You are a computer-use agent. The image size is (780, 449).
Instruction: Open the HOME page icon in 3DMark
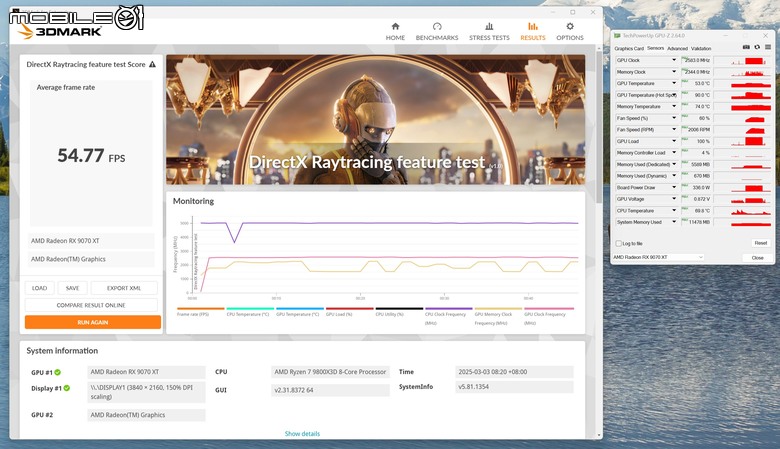[395, 27]
